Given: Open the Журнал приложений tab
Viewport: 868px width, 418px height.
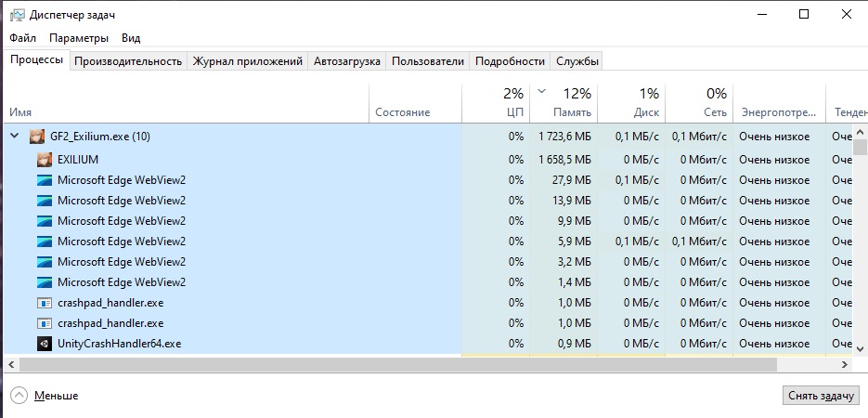Looking at the screenshot, I should 248,61.
